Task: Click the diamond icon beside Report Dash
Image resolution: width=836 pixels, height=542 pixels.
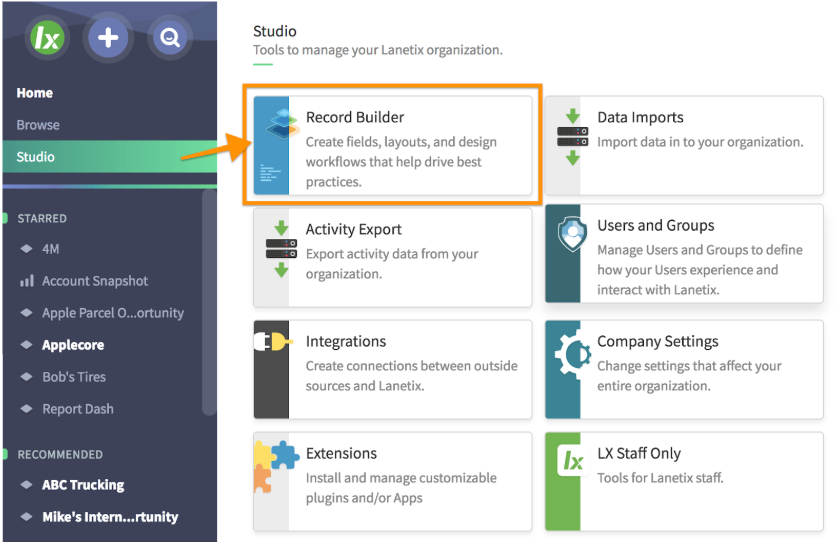Action: [x=26, y=409]
